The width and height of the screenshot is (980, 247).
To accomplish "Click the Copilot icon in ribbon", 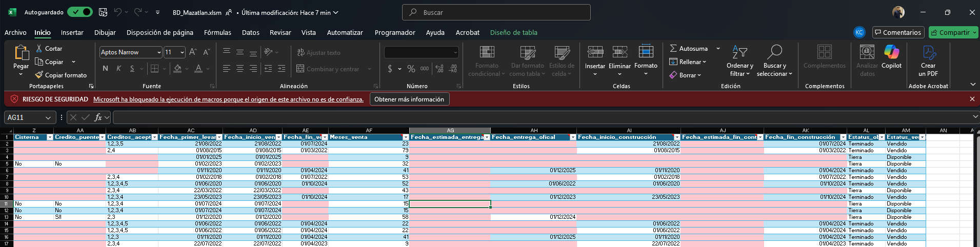I will click(891, 52).
